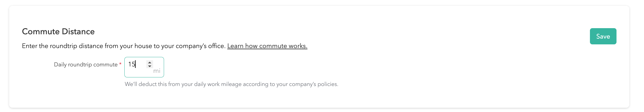Click 'We'll deduct this' at helper text start

click(x=146, y=84)
